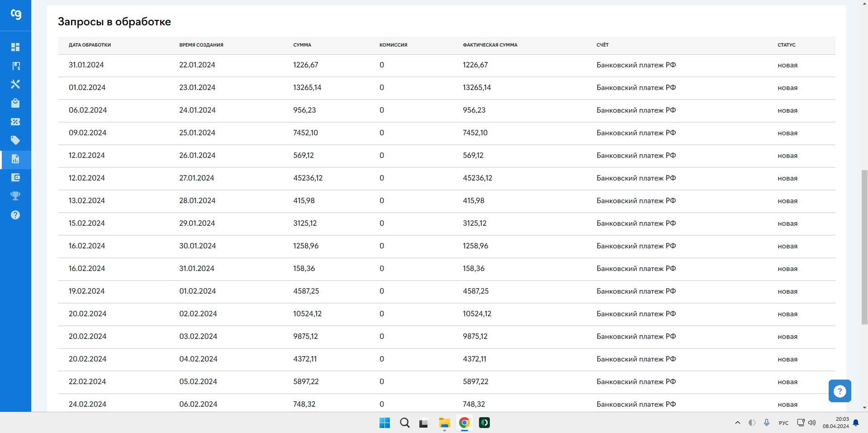Click commission 0 in the 569,12 row
The width and height of the screenshot is (868, 433).
coord(382,155)
